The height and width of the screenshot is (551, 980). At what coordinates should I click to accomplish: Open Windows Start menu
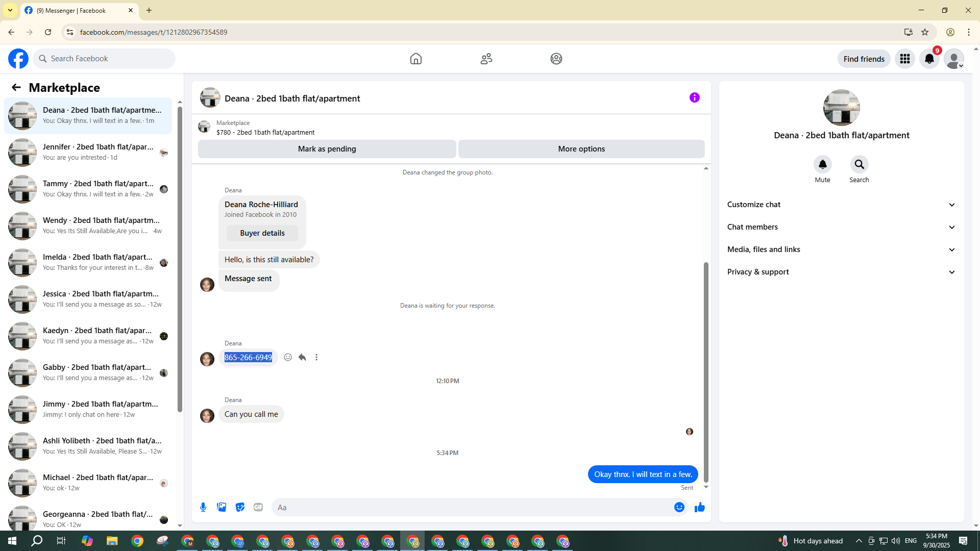point(12,541)
